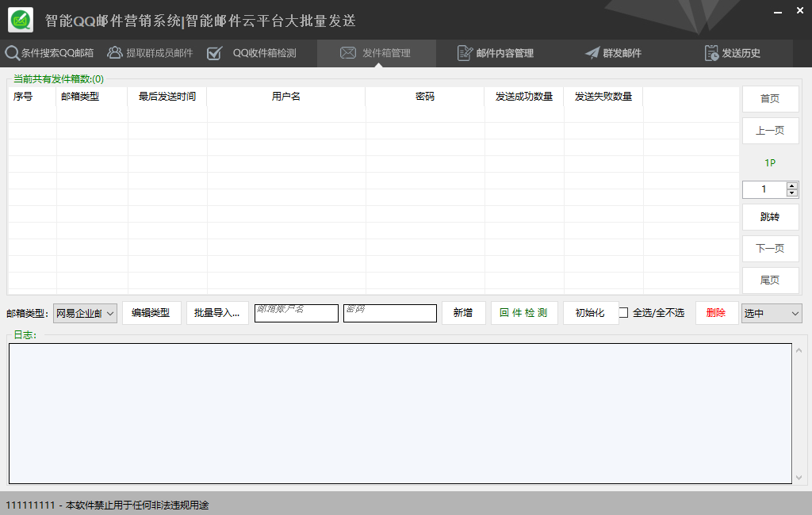The image size is (812, 515).
Task: Increase page number with up spinner arrow
Action: (x=792, y=185)
